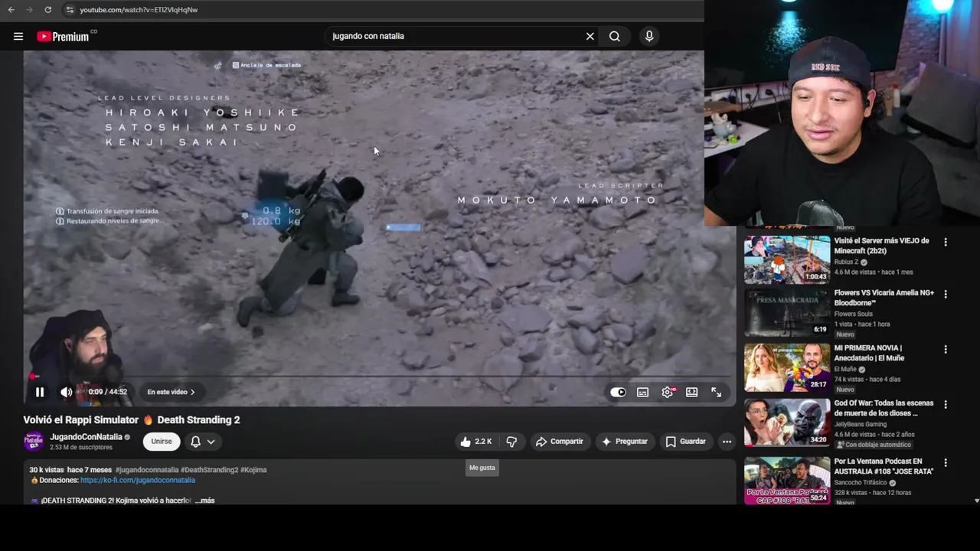The width and height of the screenshot is (980, 551).
Task: Click the video title 'Volvió el Rappi Simulator'
Action: [132, 419]
